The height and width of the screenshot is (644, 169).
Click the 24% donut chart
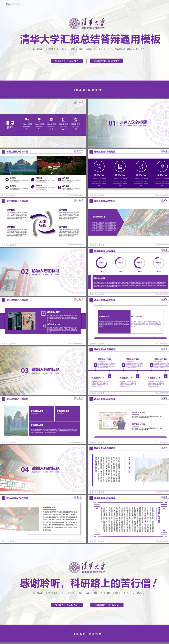click(x=159, y=263)
